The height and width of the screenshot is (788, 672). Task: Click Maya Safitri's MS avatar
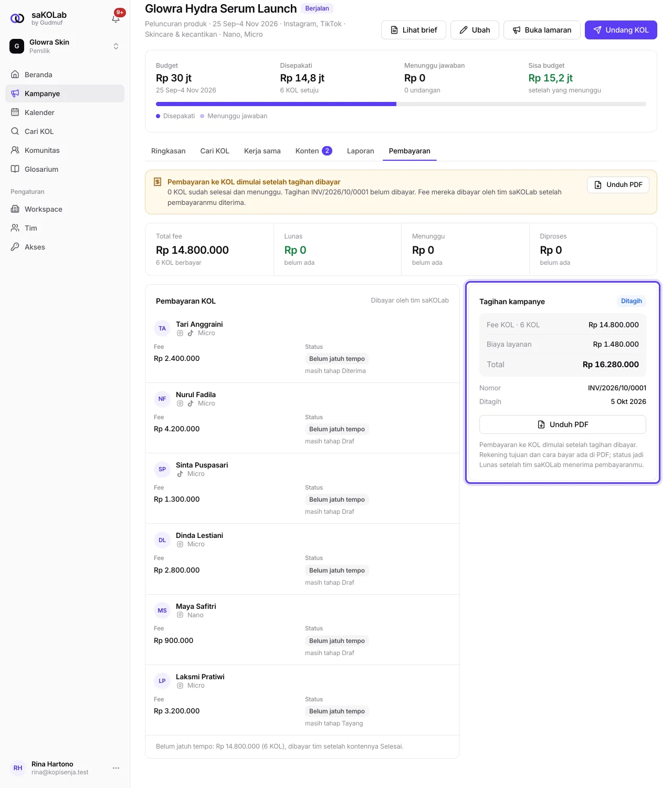pos(162,610)
